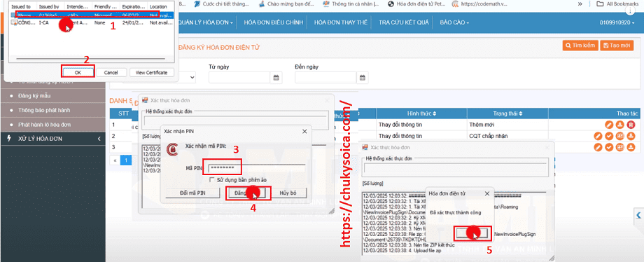Sort by the Hình thức column arrows
The width and height of the screenshot is (644, 262).
434,113
